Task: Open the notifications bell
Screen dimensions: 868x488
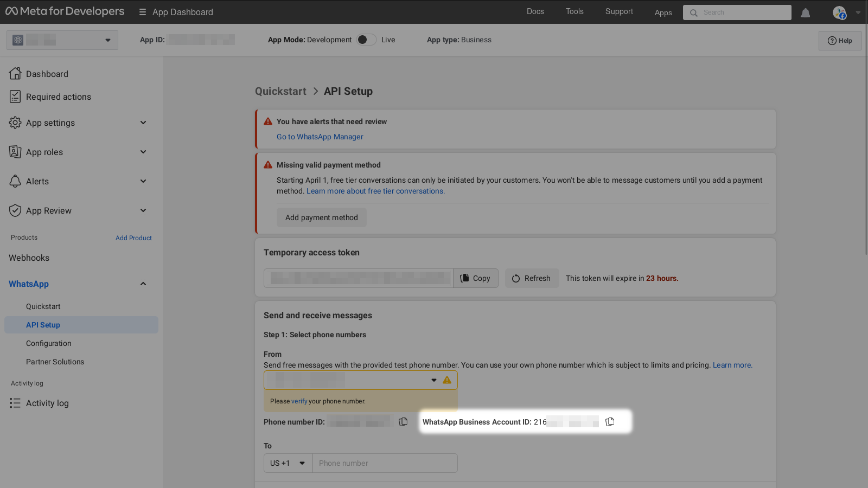Action: (x=805, y=12)
